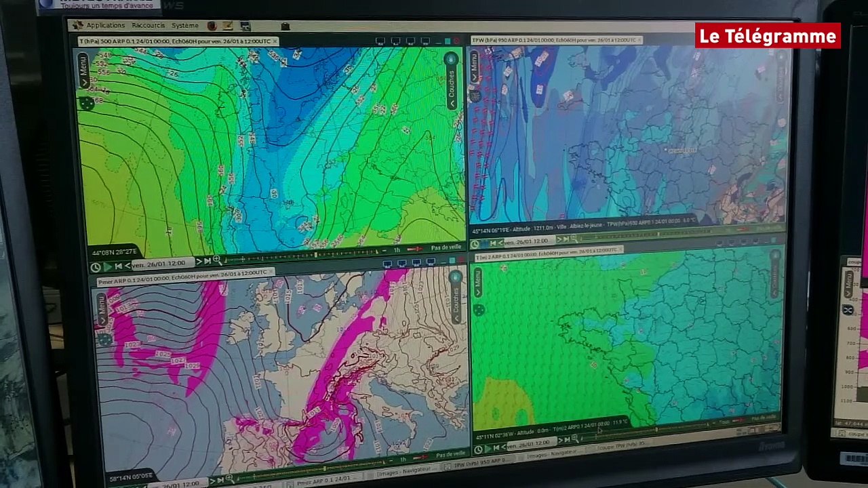
Task: Open the notepad editor launcher icon
Action: point(228,26)
